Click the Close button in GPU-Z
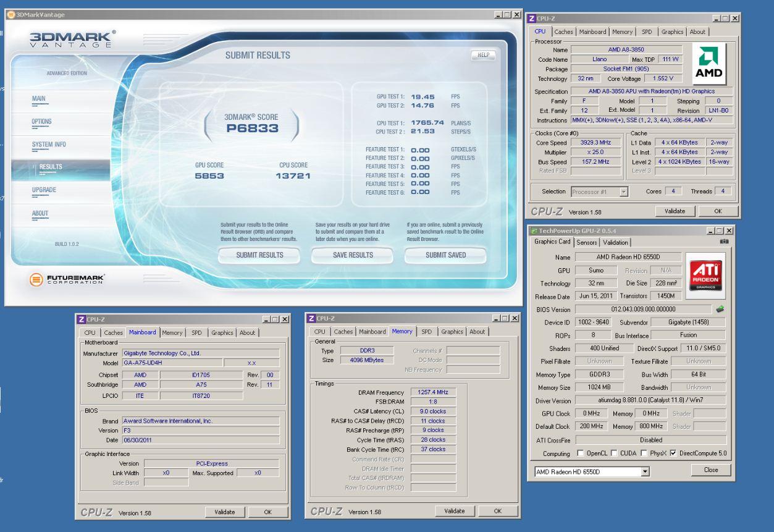 710,470
